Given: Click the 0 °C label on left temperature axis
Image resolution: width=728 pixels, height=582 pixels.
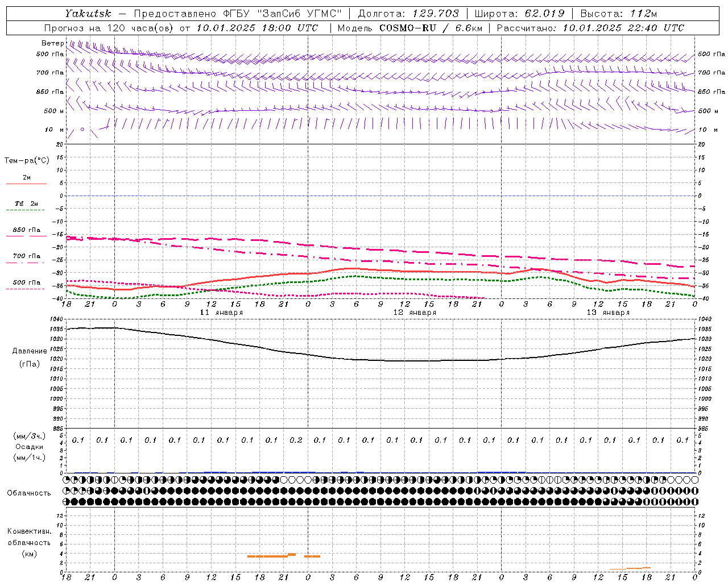Looking at the screenshot, I should pyautogui.click(x=63, y=196).
